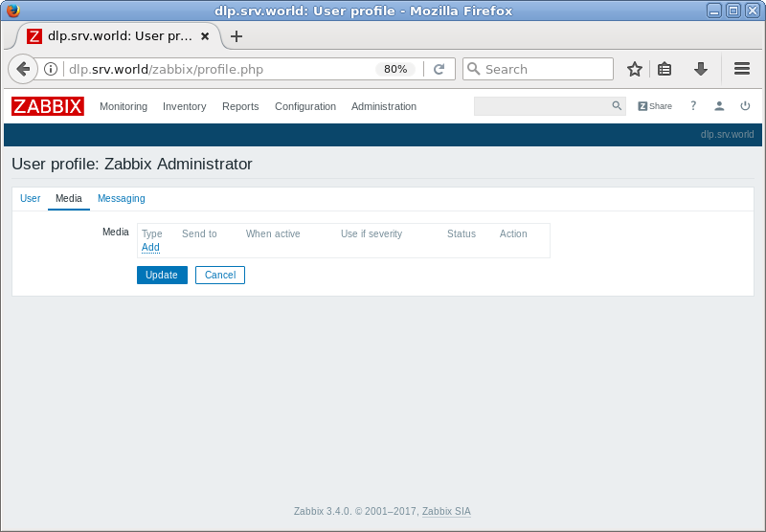Image resolution: width=766 pixels, height=532 pixels.
Task: Click the dlp.srv.world server name text
Action: tap(727, 135)
